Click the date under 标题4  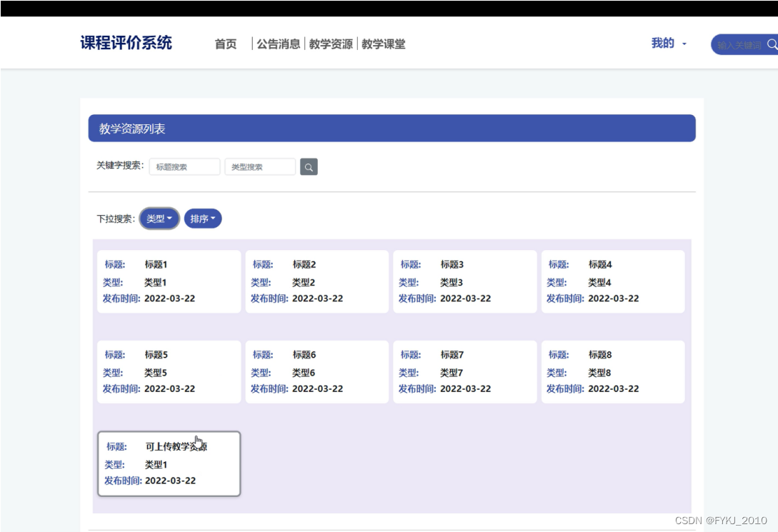click(x=613, y=298)
